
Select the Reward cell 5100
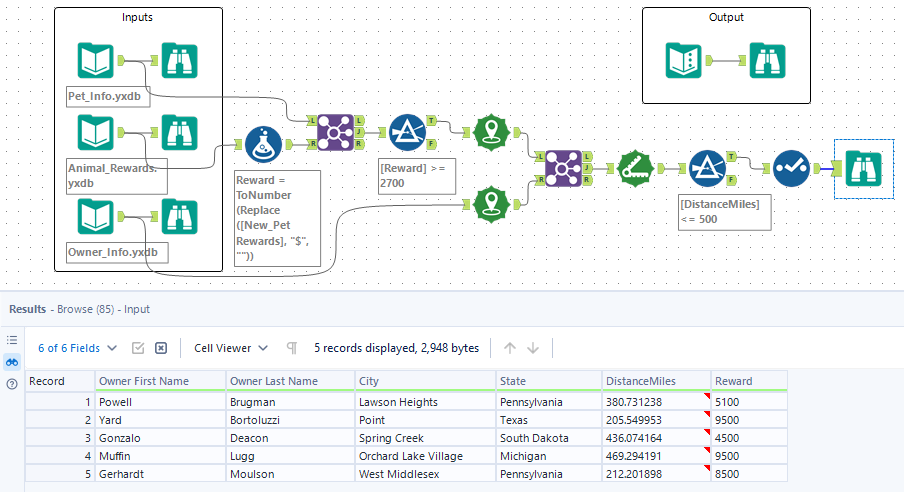749,402
